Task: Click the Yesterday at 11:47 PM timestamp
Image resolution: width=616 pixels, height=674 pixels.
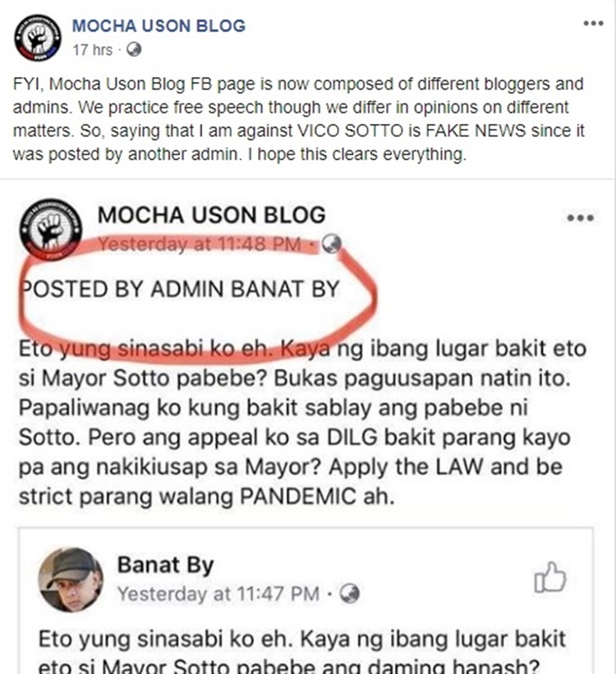Action: point(218,594)
